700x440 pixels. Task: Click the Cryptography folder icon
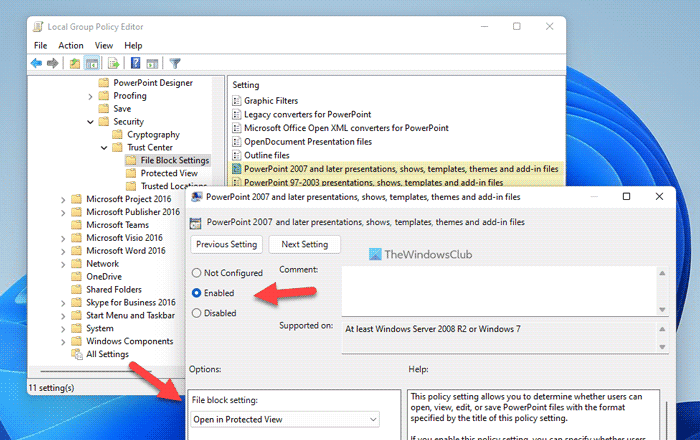tap(117, 134)
